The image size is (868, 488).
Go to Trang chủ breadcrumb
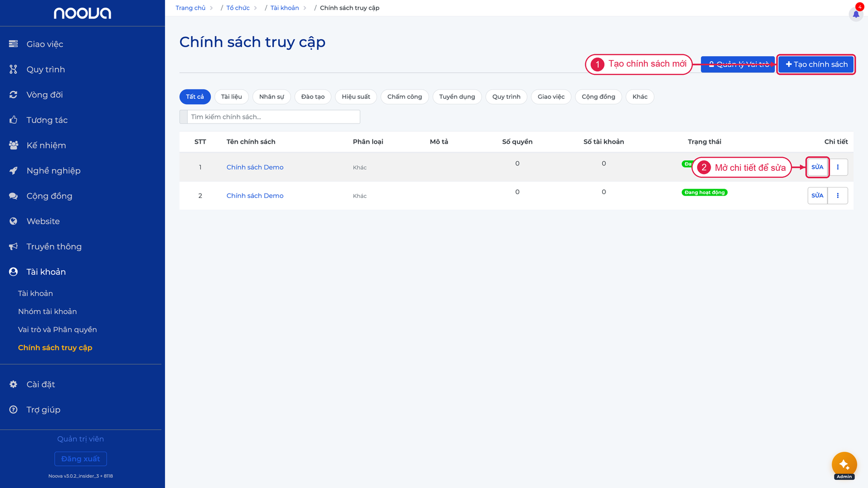coord(190,8)
